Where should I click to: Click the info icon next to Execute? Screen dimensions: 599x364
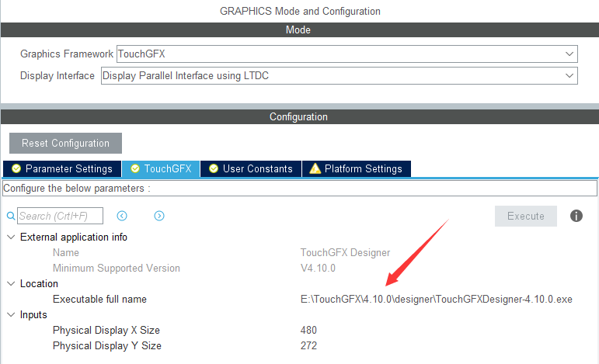pyautogui.click(x=576, y=216)
